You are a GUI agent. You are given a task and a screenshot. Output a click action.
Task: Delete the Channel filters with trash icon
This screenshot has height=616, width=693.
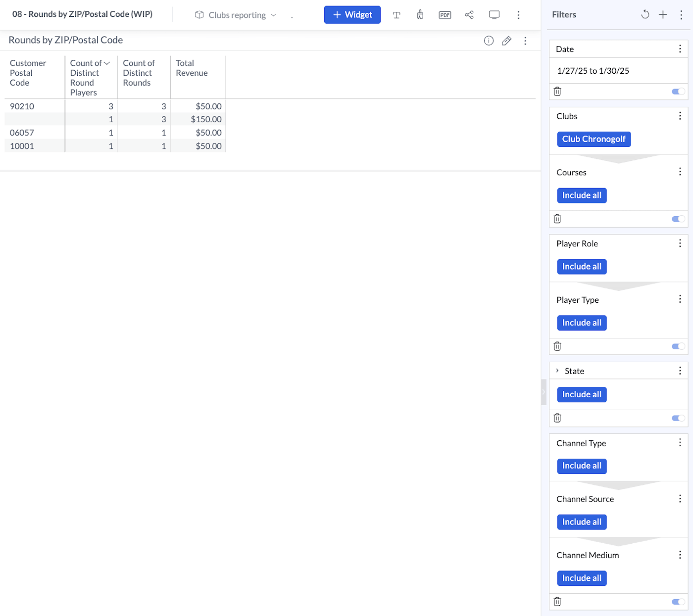pyautogui.click(x=557, y=602)
